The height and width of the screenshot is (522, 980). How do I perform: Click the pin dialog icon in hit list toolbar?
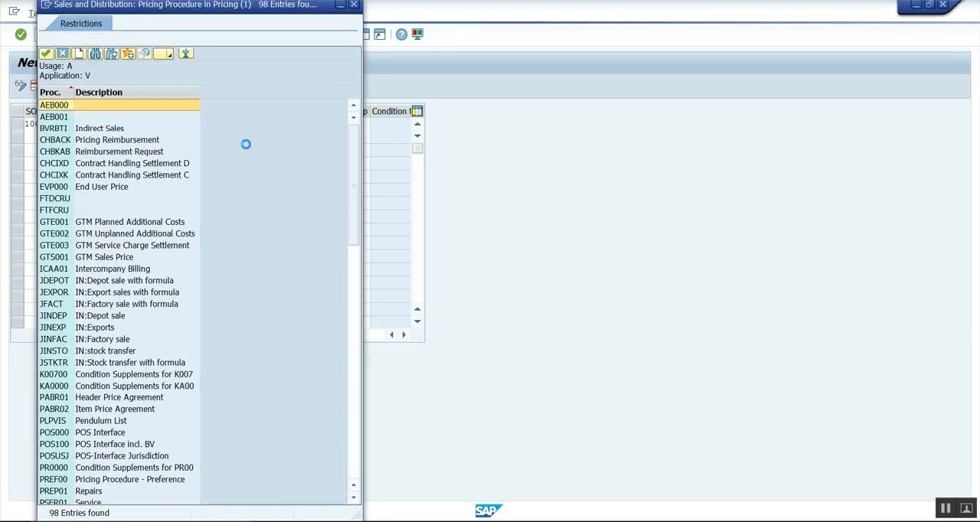pos(186,54)
